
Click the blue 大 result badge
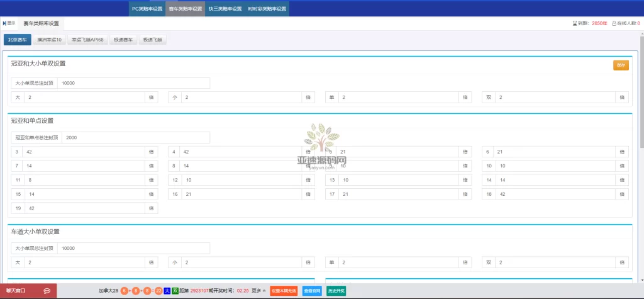coord(167,291)
